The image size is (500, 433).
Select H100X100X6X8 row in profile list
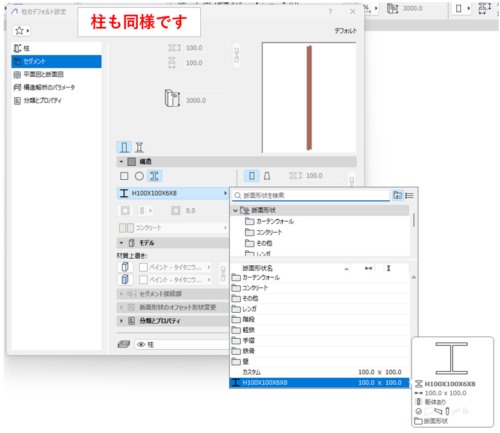click(319, 383)
